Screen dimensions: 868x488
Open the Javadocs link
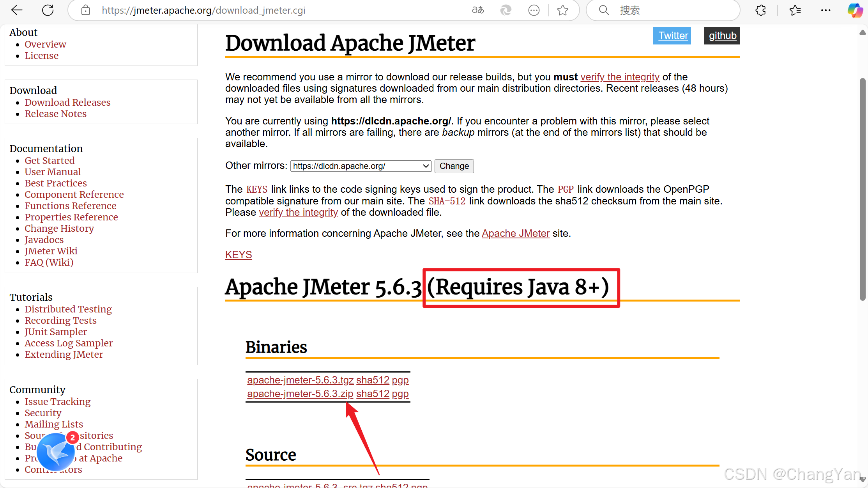(44, 240)
